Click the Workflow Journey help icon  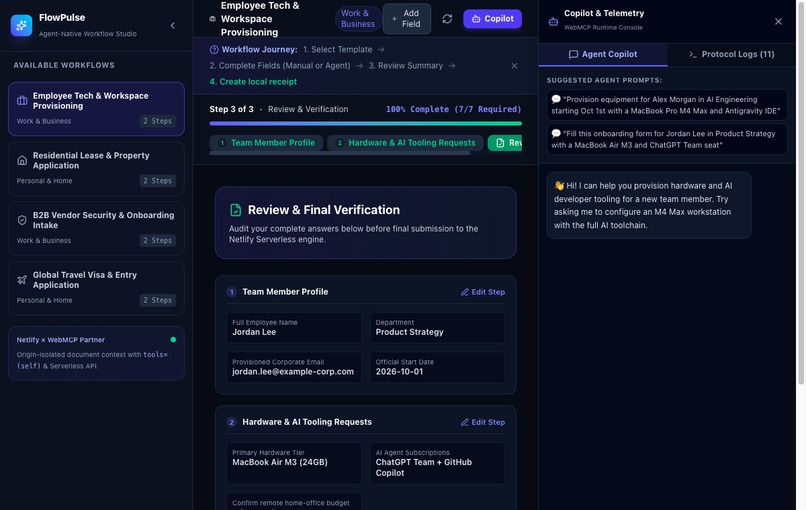point(214,49)
